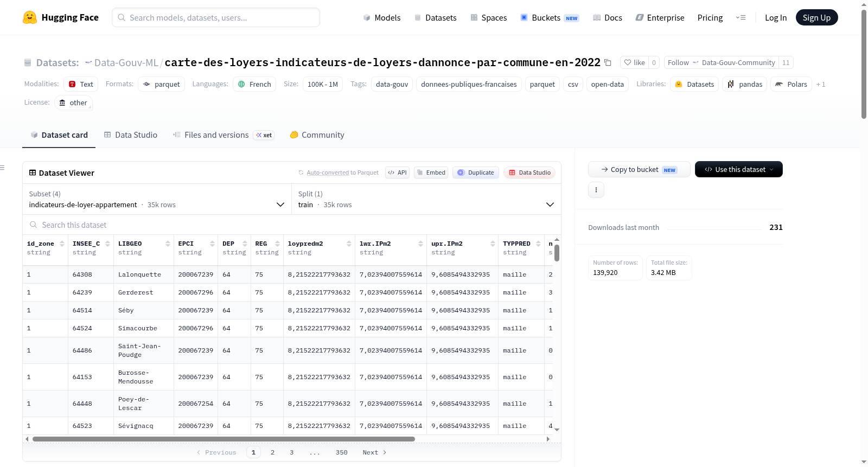Click the Log In link
Screen dimensions: 868x467
776,17
